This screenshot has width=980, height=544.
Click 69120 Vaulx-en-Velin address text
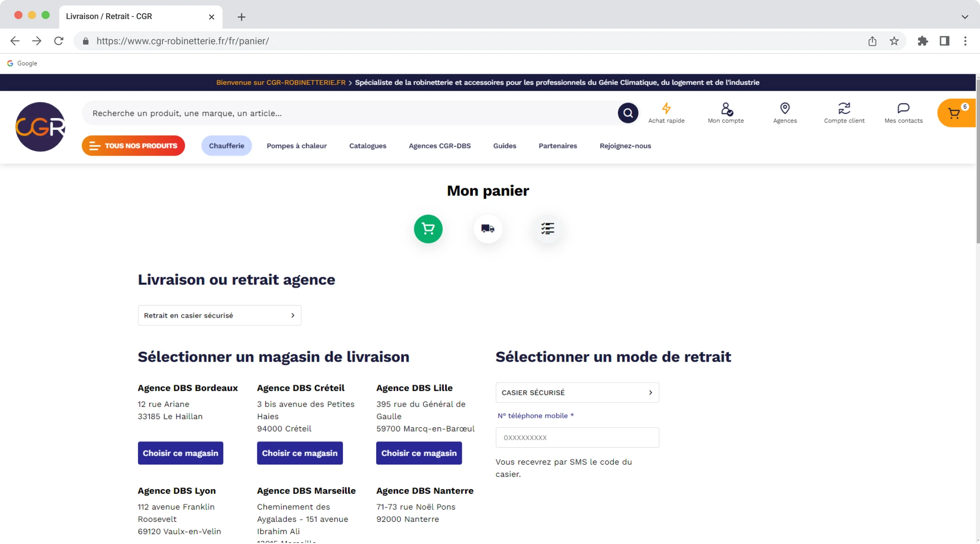(x=179, y=531)
